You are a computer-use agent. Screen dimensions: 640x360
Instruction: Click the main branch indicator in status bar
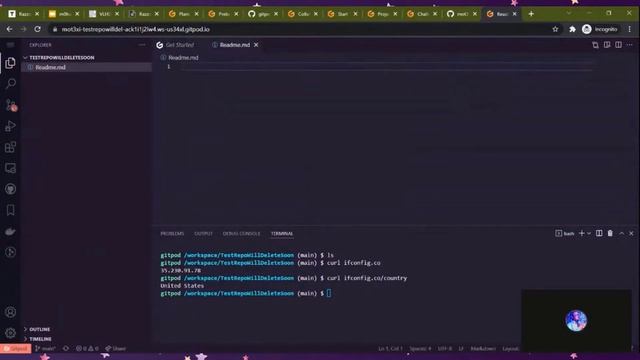click(45, 349)
